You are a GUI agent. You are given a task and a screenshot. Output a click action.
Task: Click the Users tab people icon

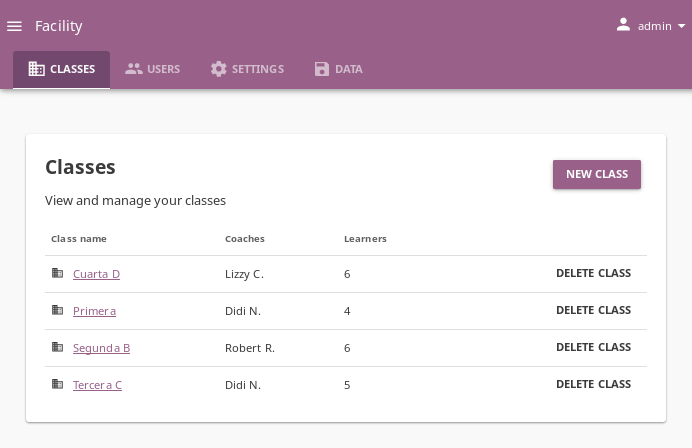click(134, 69)
